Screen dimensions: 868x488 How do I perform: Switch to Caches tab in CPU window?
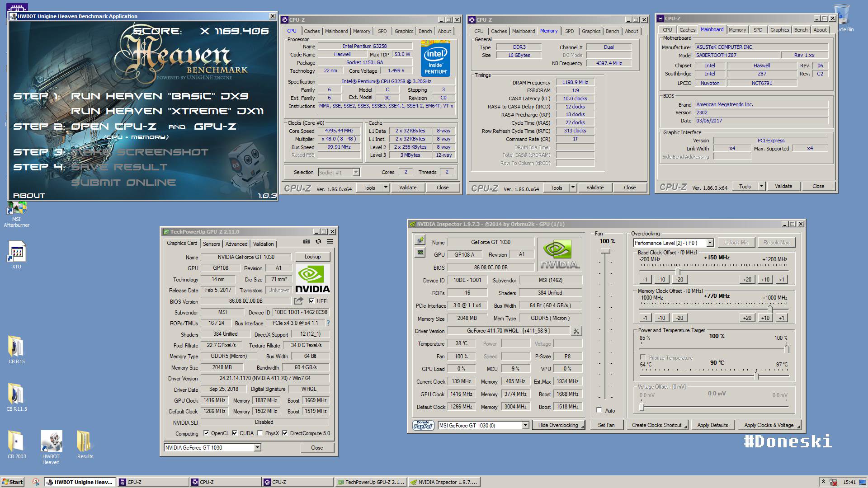pyautogui.click(x=311, y=31)
